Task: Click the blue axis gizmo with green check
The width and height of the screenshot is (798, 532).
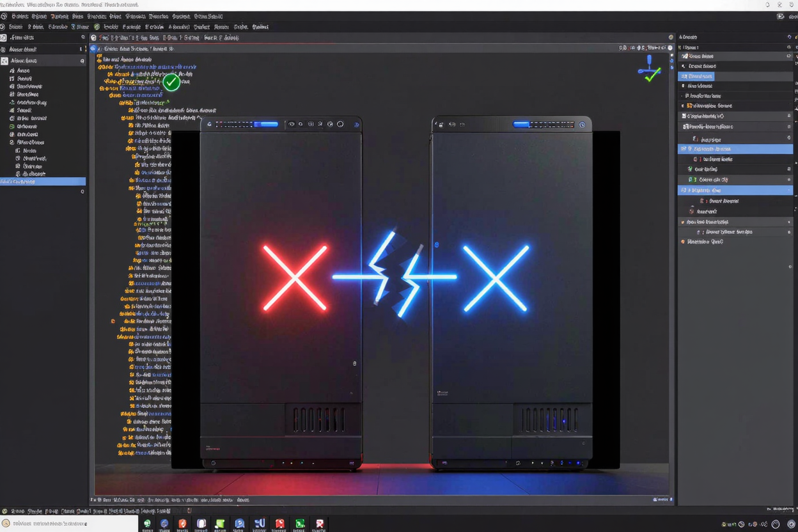Action: [x=650, y=69]
